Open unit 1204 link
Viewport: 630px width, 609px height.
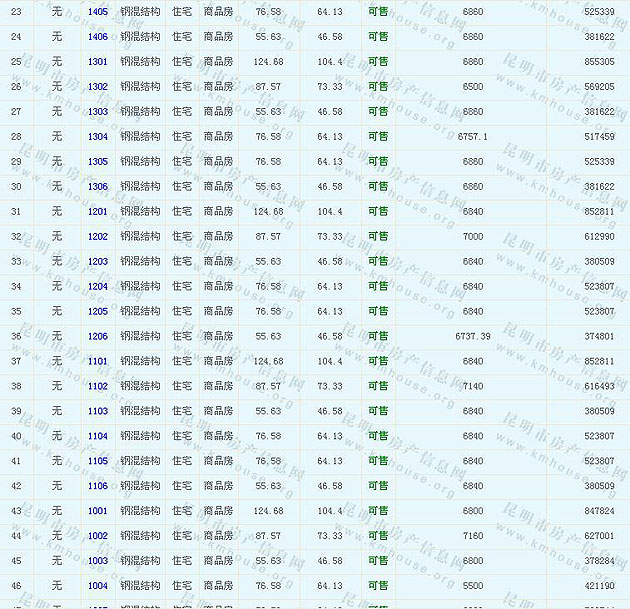pos(97,286)
